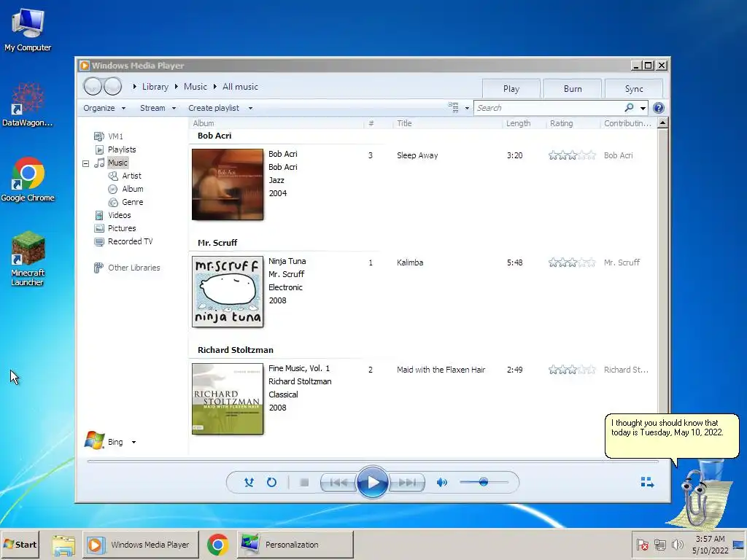This screenshot has height=560, width=747.
Task: Set star rating for Sleep Away
Action: [x=572, y=155]
